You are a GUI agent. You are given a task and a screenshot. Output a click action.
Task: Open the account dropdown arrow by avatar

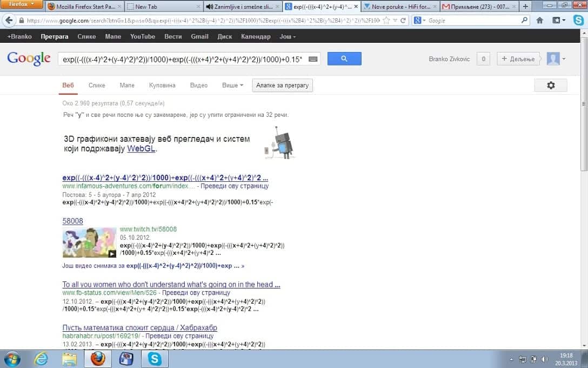tap(564, 59)
